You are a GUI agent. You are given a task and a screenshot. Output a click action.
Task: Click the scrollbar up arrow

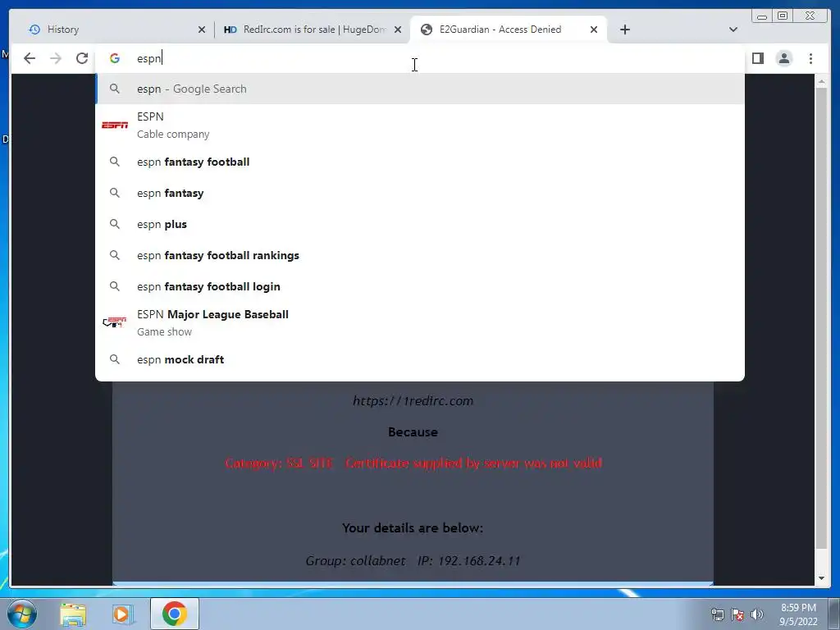[820, 81]
